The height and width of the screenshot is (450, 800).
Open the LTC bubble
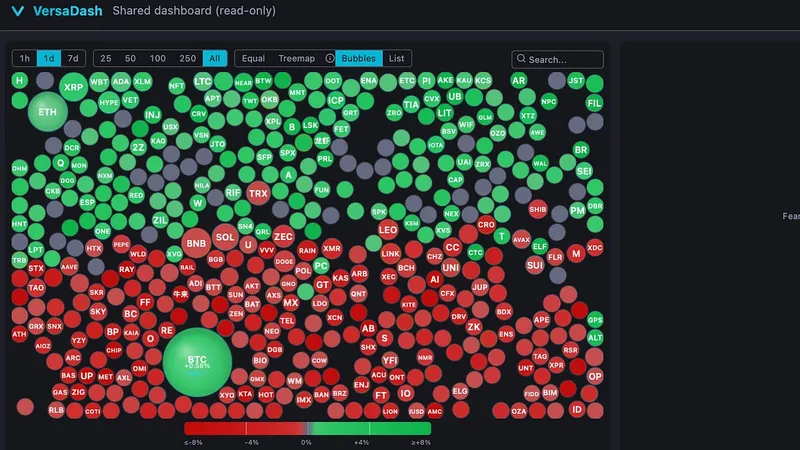[203, 81]
